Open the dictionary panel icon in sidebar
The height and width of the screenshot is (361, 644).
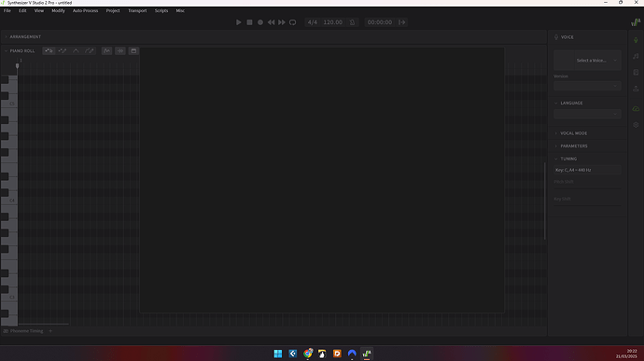click(636, 72)
